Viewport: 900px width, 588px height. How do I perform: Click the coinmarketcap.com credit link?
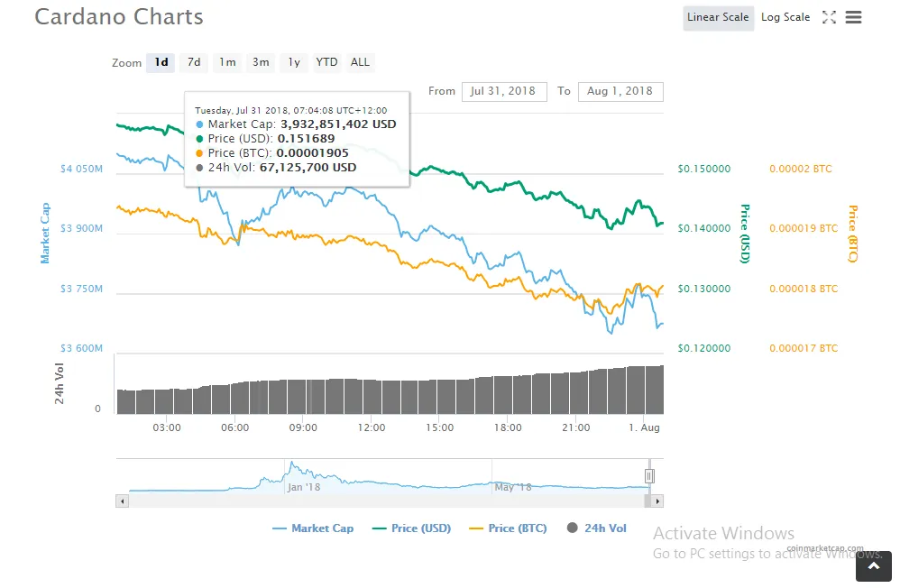[x=825, y=548]
